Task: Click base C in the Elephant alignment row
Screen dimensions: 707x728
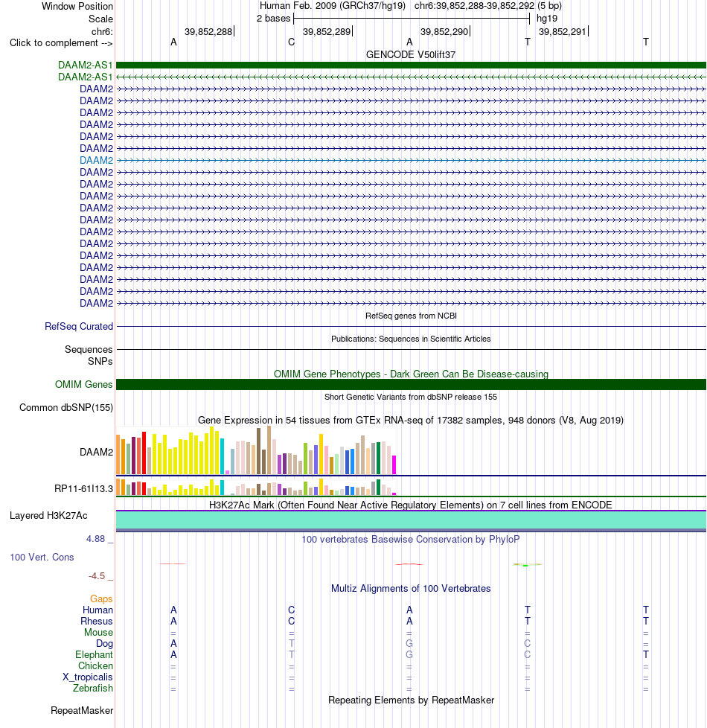Action: (528, 654)
